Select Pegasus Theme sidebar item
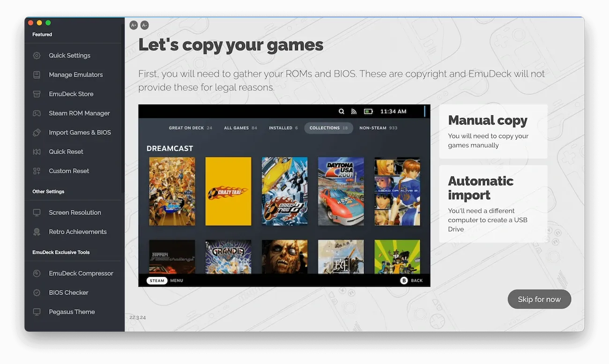This screenshot has height=364, width=609. coord(73,312)
